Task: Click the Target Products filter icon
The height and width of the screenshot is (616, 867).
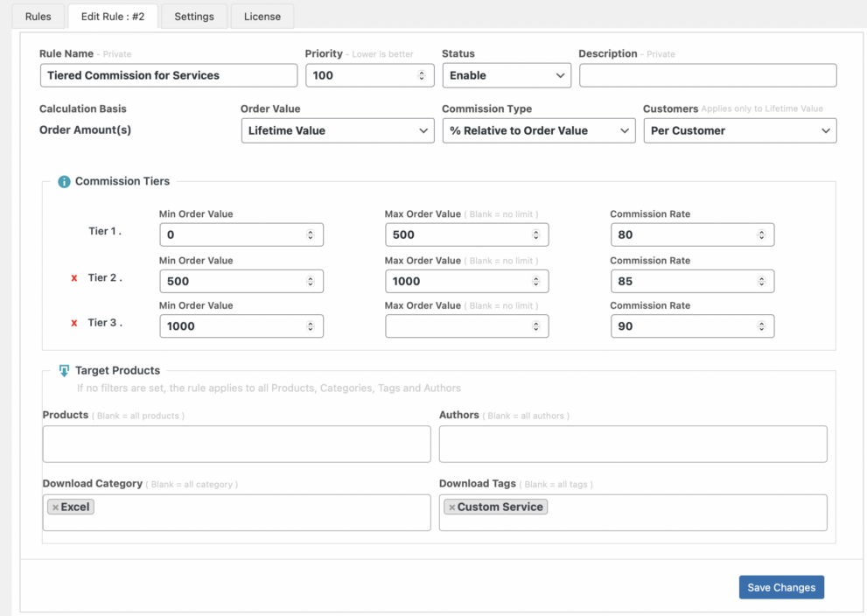Action: click(64, 371)
